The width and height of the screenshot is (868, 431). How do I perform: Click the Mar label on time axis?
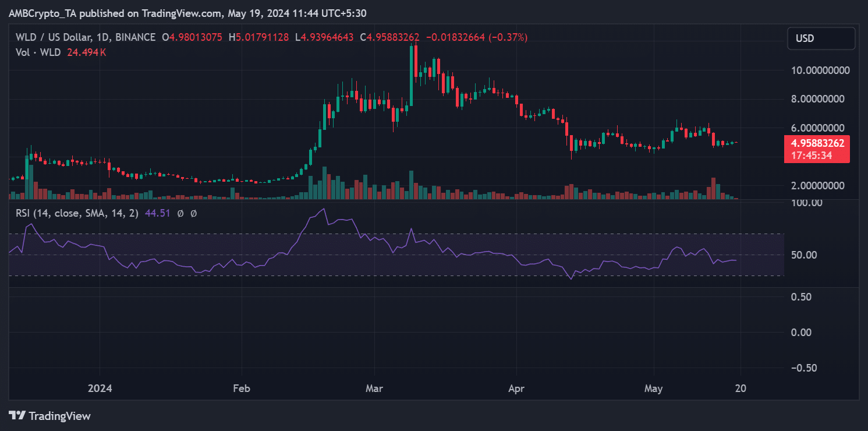[x=375, y=388]
